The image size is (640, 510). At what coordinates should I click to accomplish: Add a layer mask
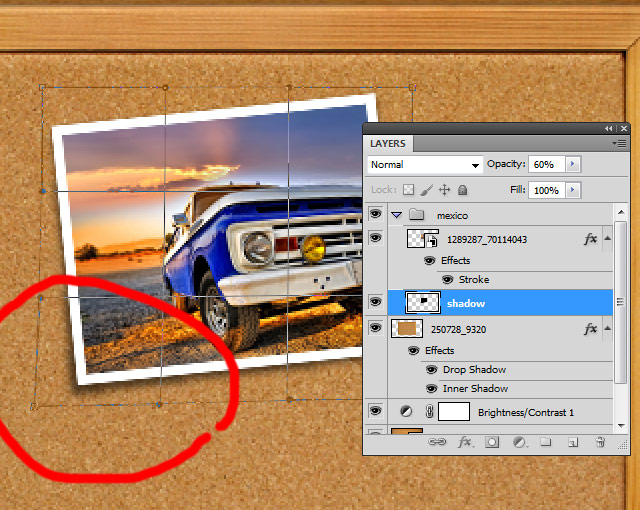(x=492, y=441)
